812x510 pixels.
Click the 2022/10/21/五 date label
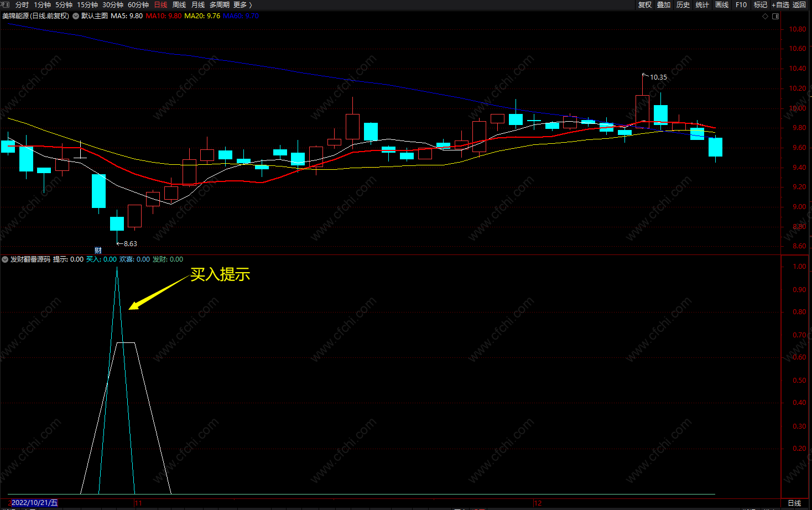coord(34,502)
